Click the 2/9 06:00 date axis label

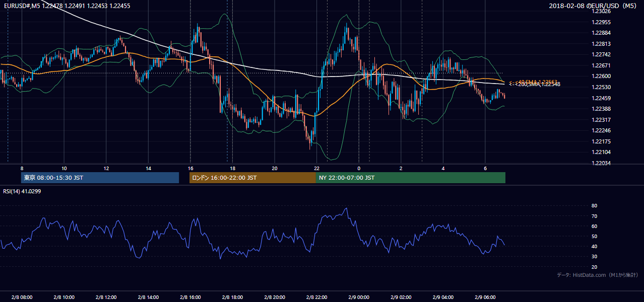(x=485, y=297)
